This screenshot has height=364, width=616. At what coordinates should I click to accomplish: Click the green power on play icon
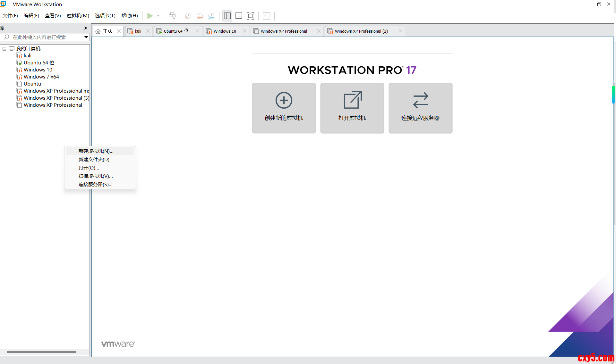pyautogui.click(x=150, y=16)
